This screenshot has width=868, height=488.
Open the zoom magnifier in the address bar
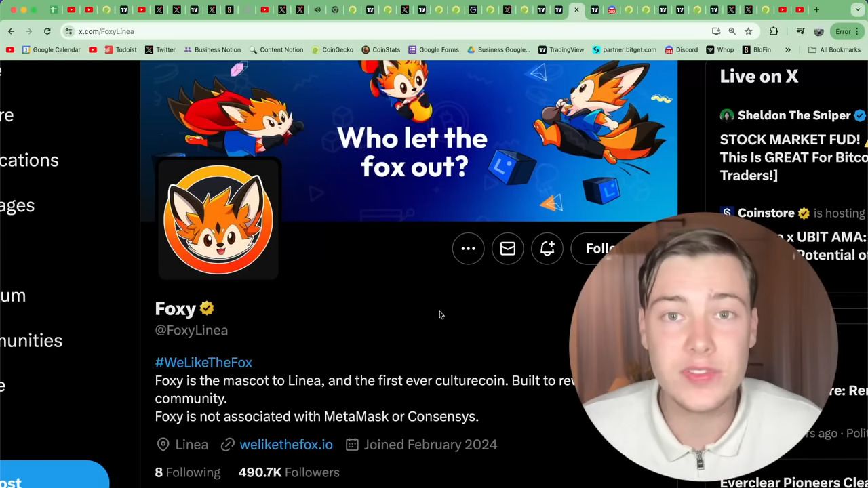coord(732,31)
